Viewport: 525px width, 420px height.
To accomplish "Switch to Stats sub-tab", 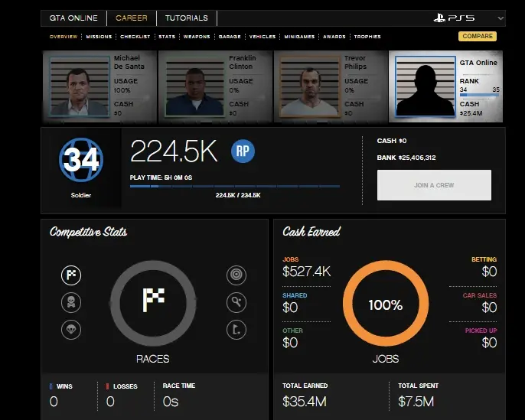I will coord(167,37).
